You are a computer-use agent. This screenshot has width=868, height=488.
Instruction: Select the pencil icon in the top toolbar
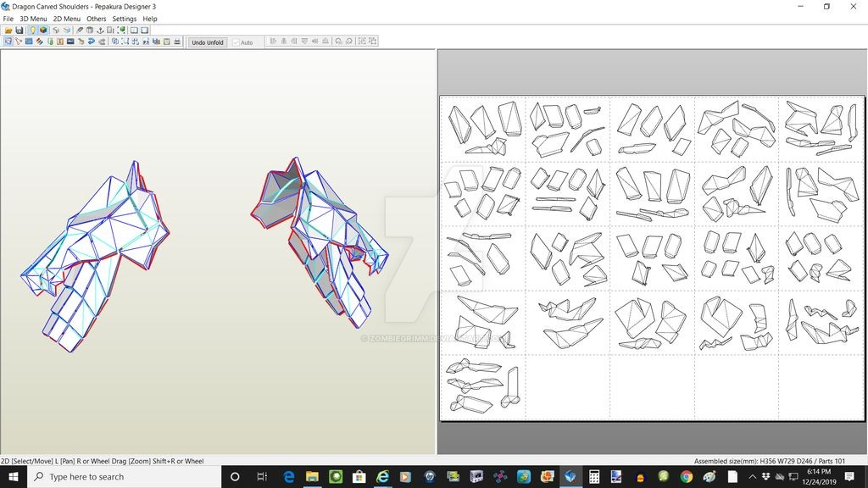coord(79,30)
